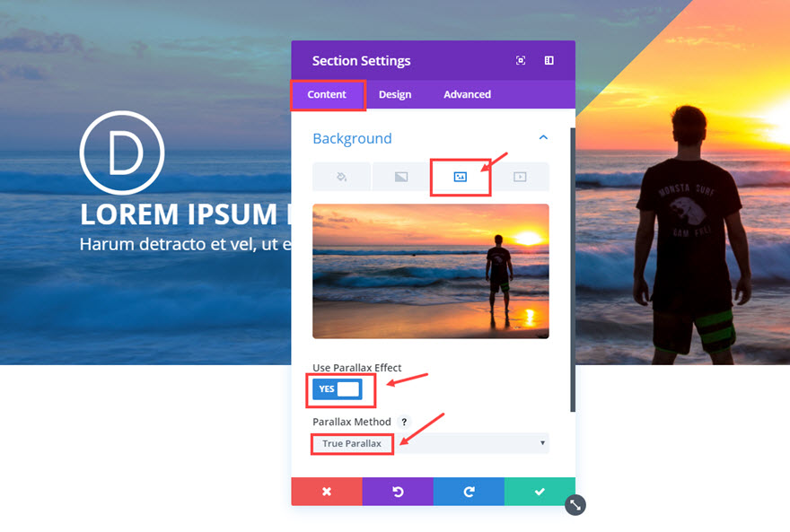Image resolution: width=790 pixels, height=532 pixels.
Task: Select the background color fill icon
Action: 342,177
